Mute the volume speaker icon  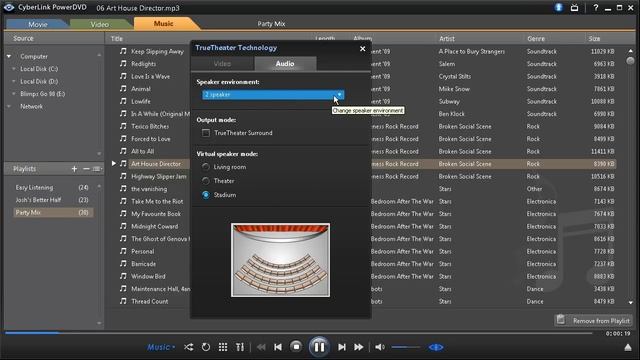pos(380,347)
